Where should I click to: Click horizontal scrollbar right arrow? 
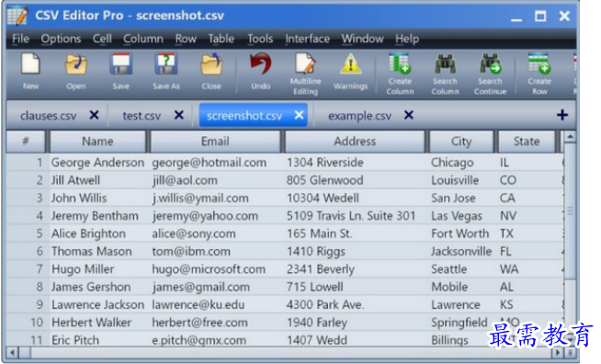point(557,352)
